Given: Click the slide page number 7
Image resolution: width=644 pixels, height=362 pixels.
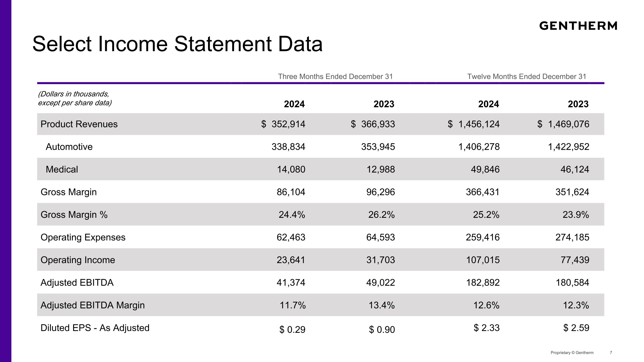Looking at the screenshot, I should [611, 353].
